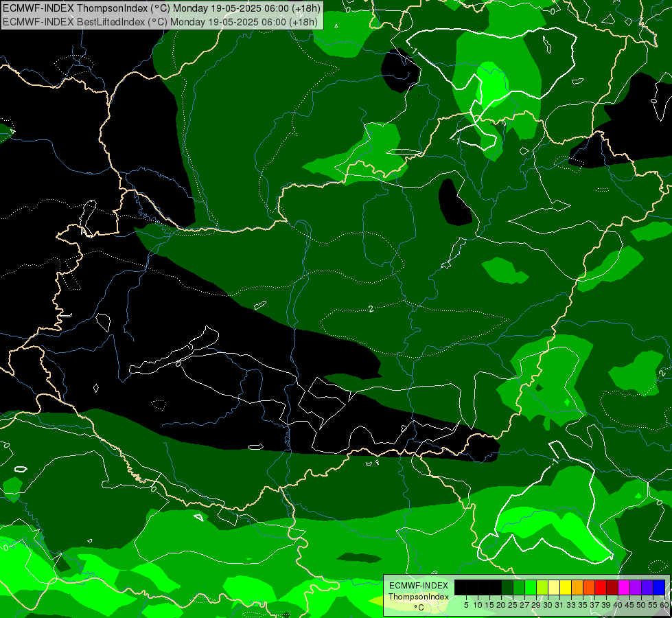Click the pale yellow 30–31 legend swatch
The width and height of the screenshot is (672, 618).
click(x=554, y=588)
